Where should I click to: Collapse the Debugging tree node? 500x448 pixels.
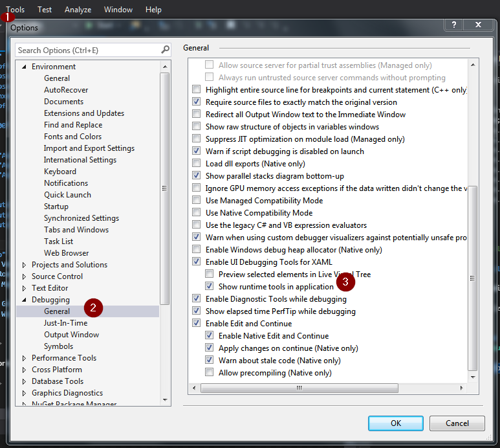click(x=24, y=300)
